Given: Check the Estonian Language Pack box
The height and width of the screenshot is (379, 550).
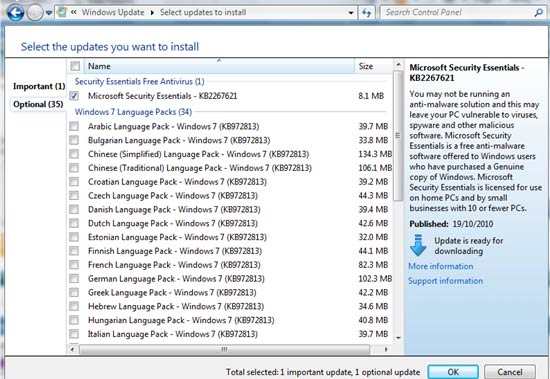Looking at the screenshot, I should coord(74,237).
